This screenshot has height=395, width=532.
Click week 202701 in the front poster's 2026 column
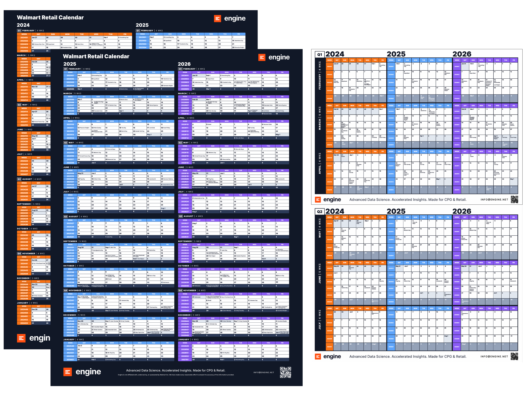pyautogui.click(x=185, y=360)
